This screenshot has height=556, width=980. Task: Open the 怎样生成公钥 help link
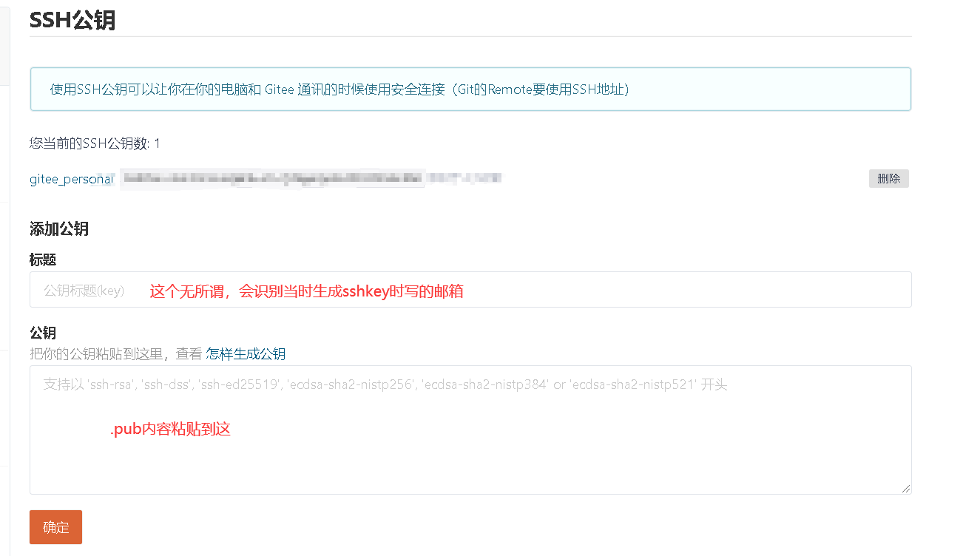click(246, 354)
